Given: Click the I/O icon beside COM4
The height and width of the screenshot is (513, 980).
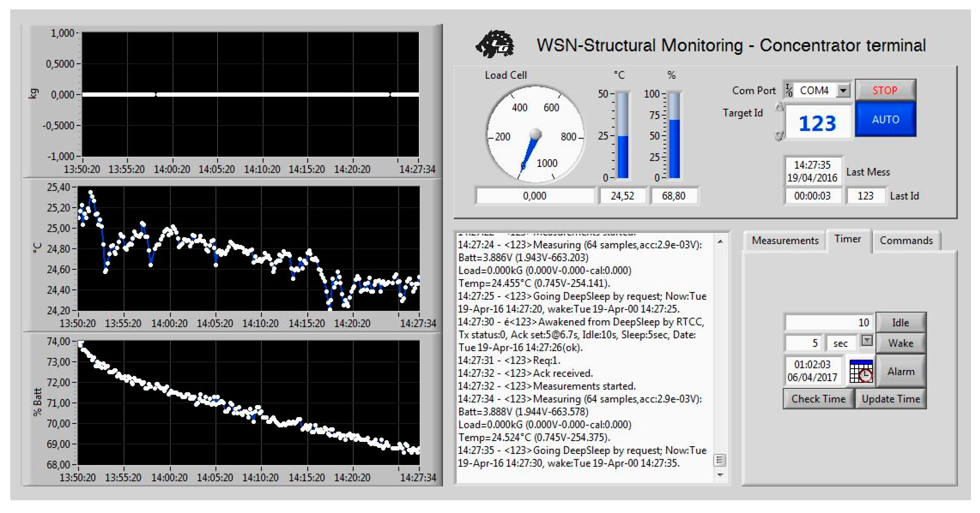Looking at the screenshot, I should (789, 90).
